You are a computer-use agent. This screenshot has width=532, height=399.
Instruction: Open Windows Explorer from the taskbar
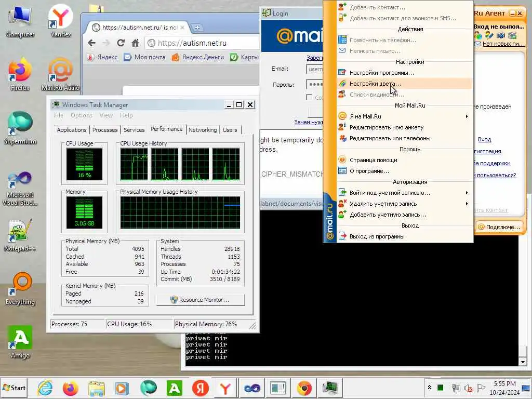pos(96,388)
